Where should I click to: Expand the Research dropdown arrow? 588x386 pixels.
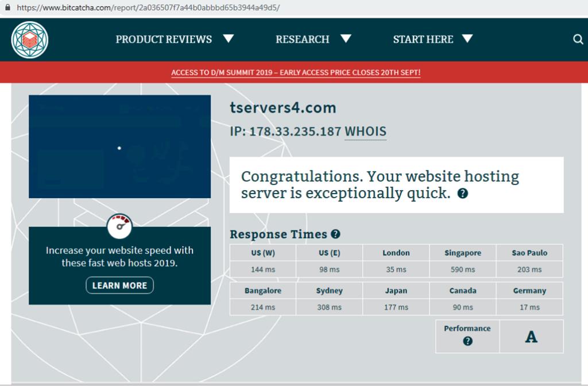click(x=346, y=38)
